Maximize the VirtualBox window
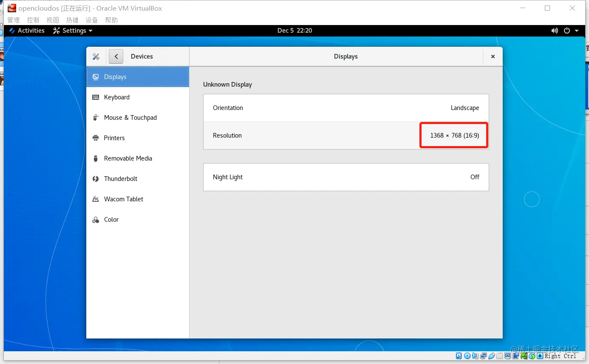589x364 pixels. [x=547, y=8]
